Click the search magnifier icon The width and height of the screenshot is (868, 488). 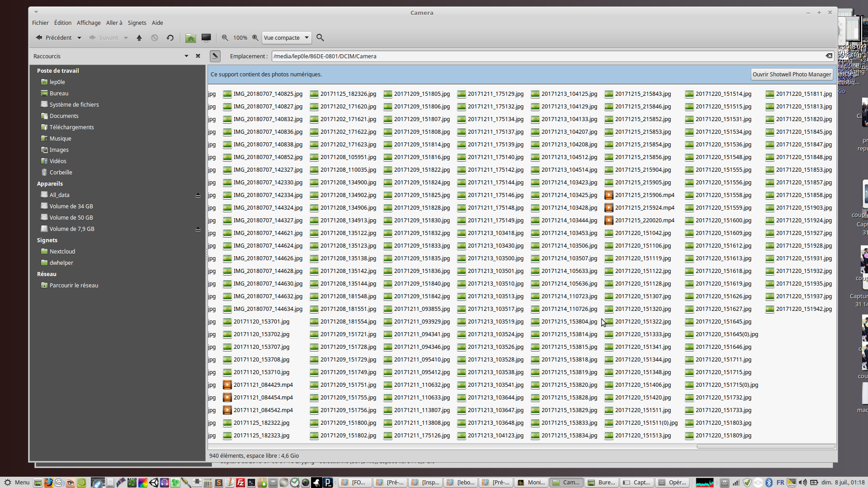coord(320,38)
